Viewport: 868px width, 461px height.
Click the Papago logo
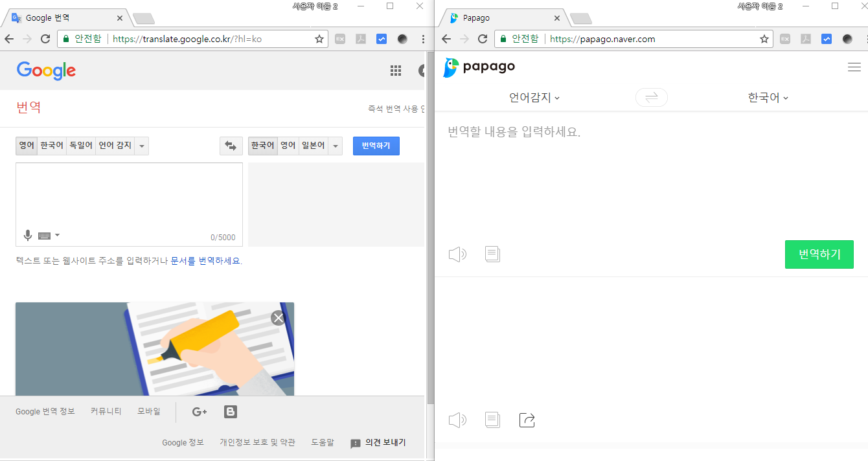479,67
